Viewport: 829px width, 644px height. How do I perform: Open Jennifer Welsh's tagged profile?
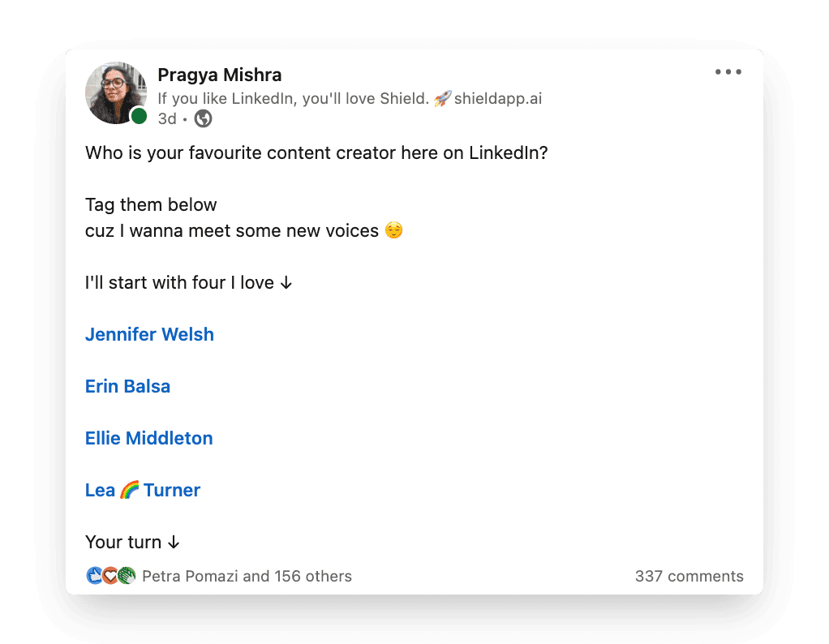click(x=149, y=334)
